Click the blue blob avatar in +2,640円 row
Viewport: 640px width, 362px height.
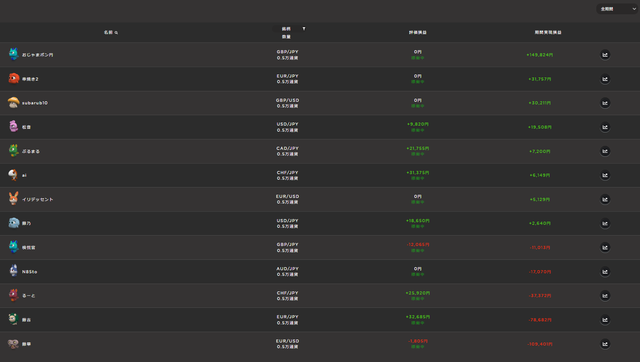click(x=13, y=223)
